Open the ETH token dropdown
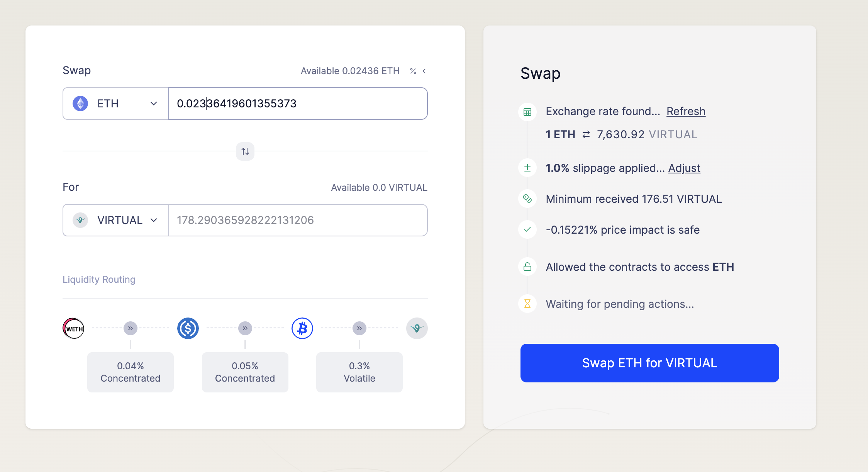The image size is (868, 472). [x=116, y=104]
